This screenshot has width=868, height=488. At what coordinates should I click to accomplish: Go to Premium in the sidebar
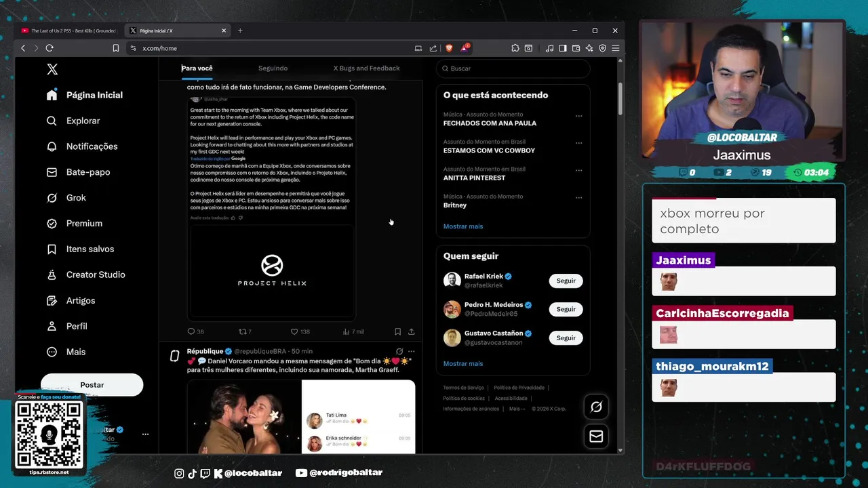click(75, 224)
